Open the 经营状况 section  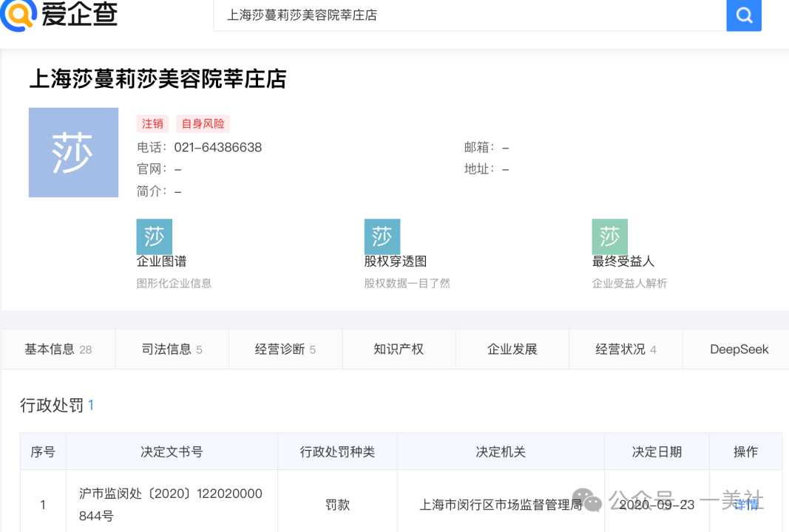[626, 349]
